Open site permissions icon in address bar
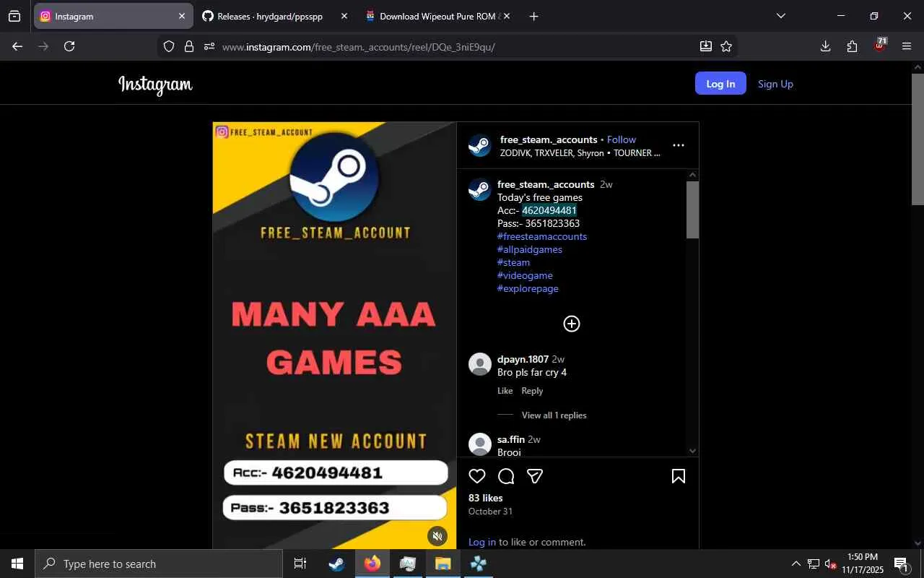This screenshot has height=578, width=924. (209, 46)
